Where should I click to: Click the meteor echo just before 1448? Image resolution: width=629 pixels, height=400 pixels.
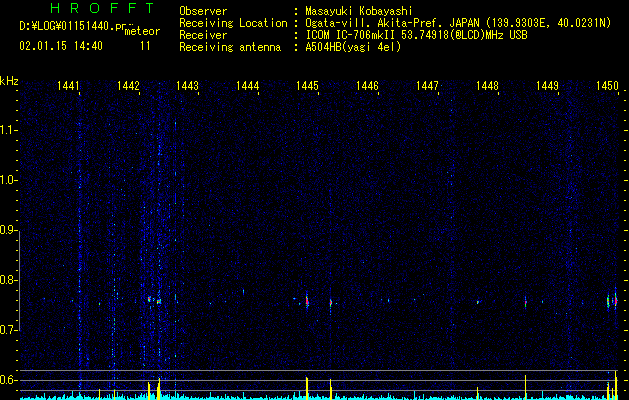pos(478,302)
